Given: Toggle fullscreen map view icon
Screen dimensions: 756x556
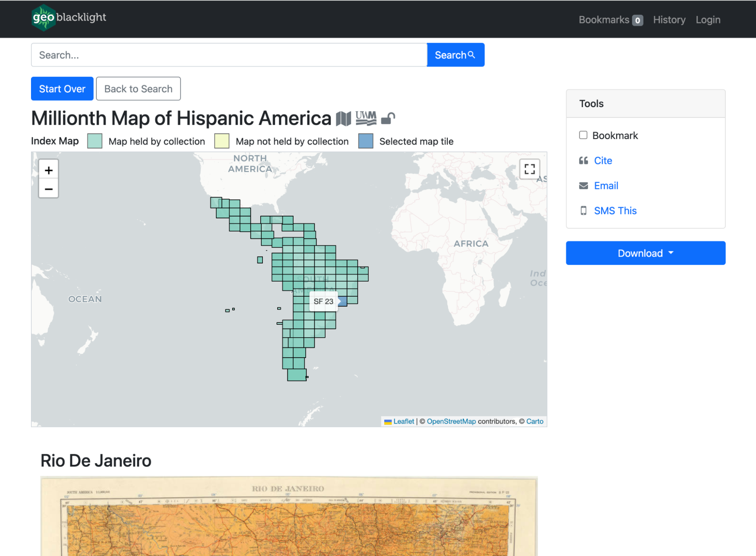Looking at the screenshot, I should pos(529,169).
